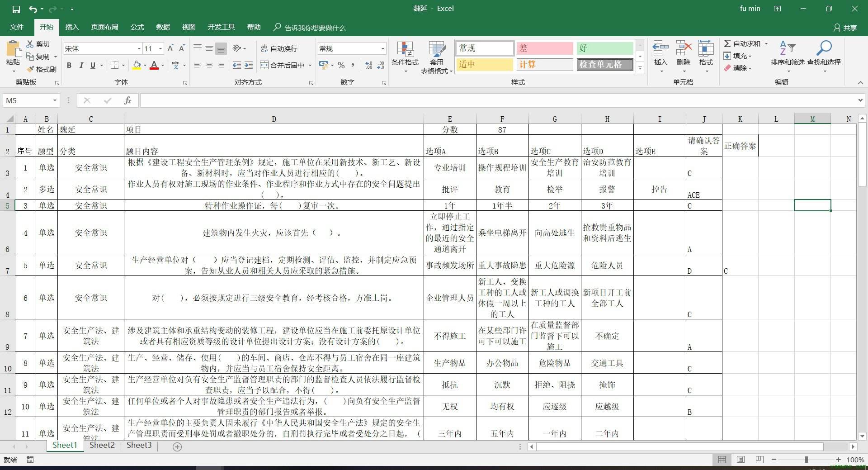868x470 pixels.
Task: Expand the cell styles gallery
Action: (x=640, y=69)
